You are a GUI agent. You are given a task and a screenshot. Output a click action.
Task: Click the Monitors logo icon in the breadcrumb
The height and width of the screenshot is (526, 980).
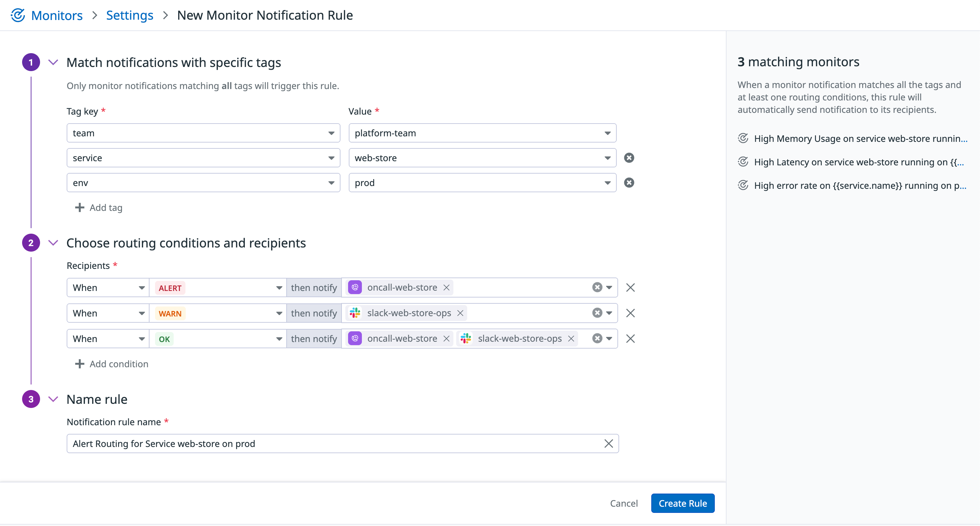[x=18, y=15]
